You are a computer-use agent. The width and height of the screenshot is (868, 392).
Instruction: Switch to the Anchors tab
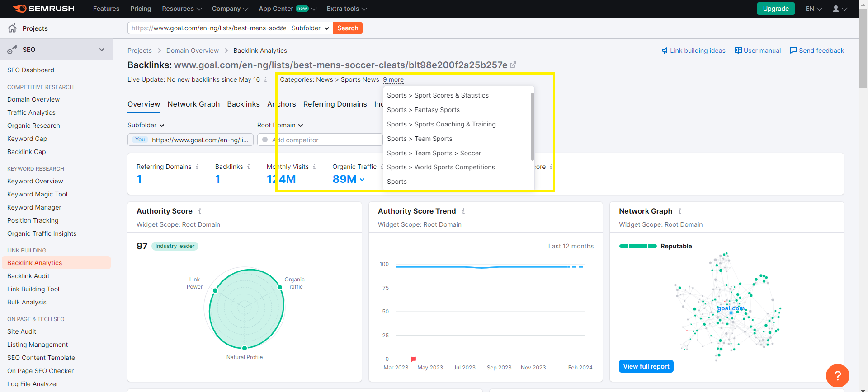pos(282,104)
